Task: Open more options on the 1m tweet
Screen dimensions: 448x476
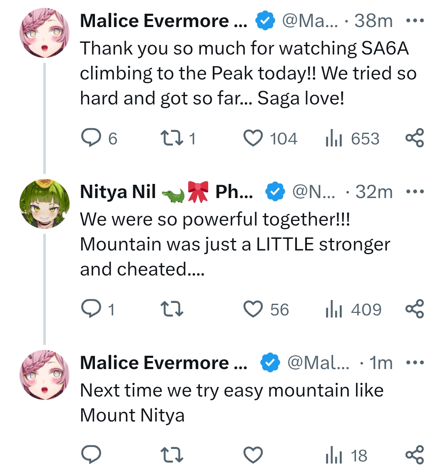Action: click(414, 363)
